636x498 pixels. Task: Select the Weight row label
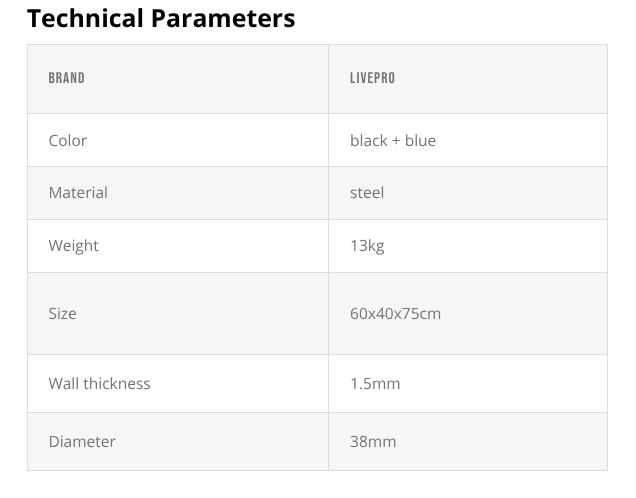pyautogui.click(x=73, y=245)
